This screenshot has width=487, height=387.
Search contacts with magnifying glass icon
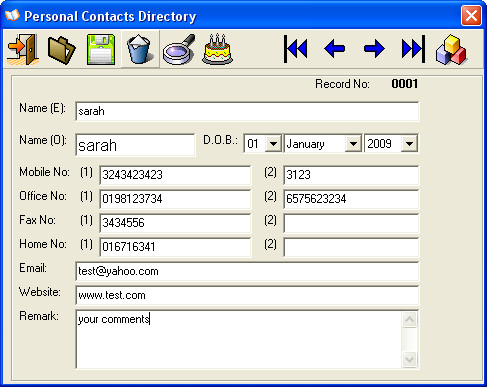coord(179,50)
